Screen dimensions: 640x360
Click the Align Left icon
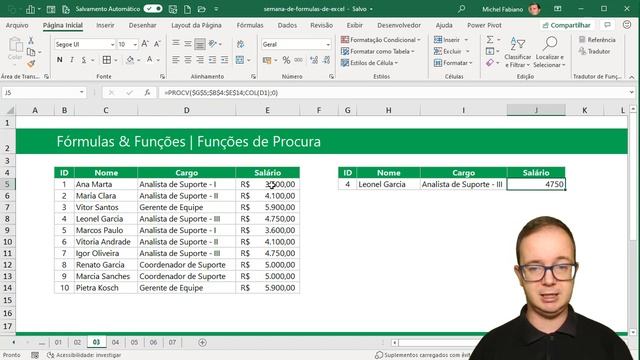tap(176, 60)
